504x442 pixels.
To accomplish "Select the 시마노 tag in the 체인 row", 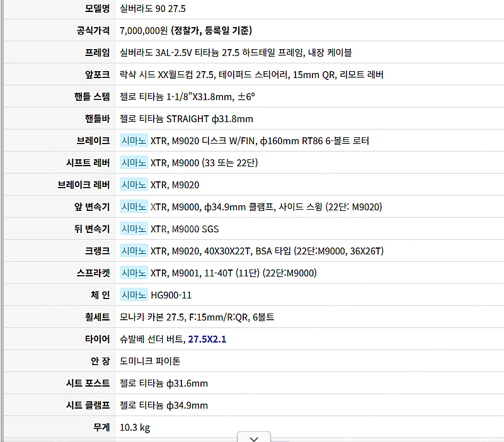I will point(134,295).
